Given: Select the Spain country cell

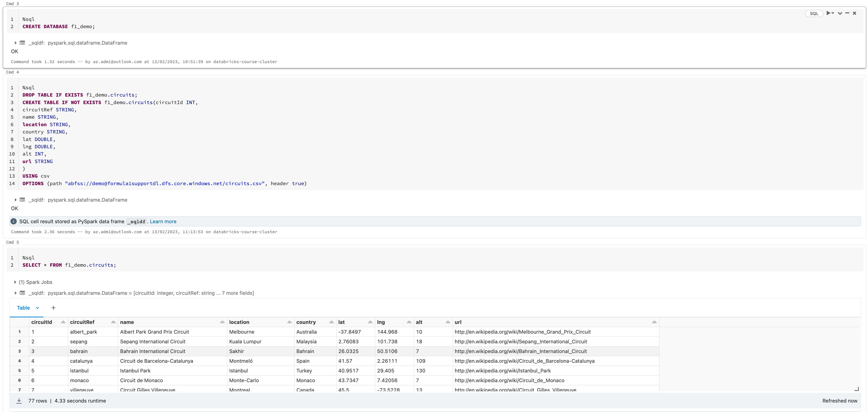Looking at the screenshot, I should 315,361.
